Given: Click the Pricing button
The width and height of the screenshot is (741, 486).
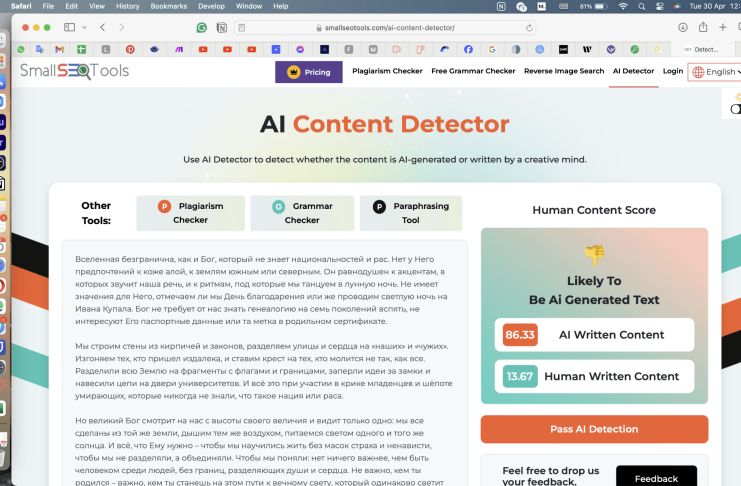Looking at the screenshot, I should coord(309,72).
